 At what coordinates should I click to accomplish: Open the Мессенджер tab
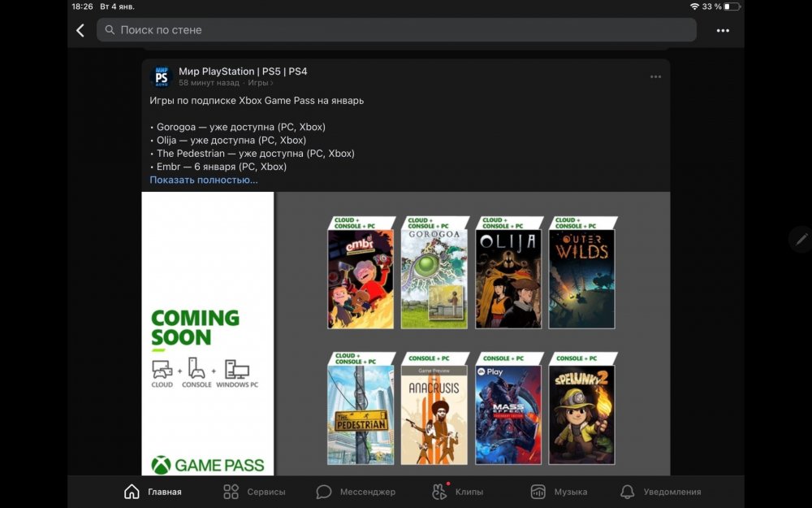(x=356, y=492)
